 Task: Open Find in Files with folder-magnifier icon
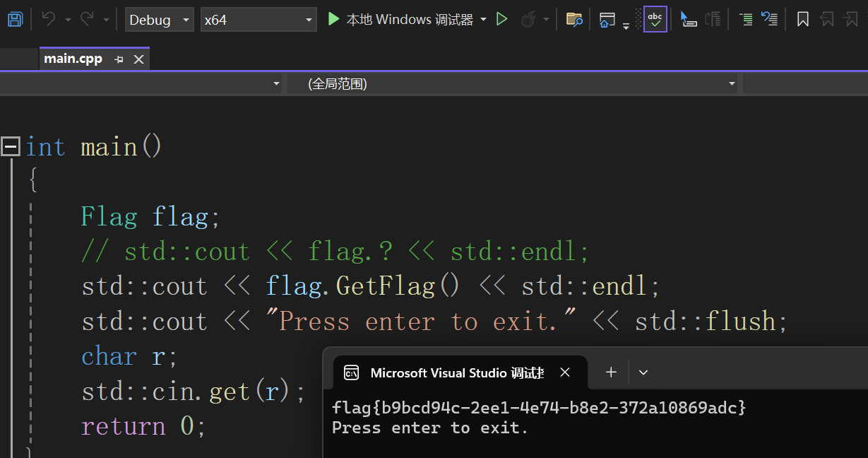tap(574, 19)
